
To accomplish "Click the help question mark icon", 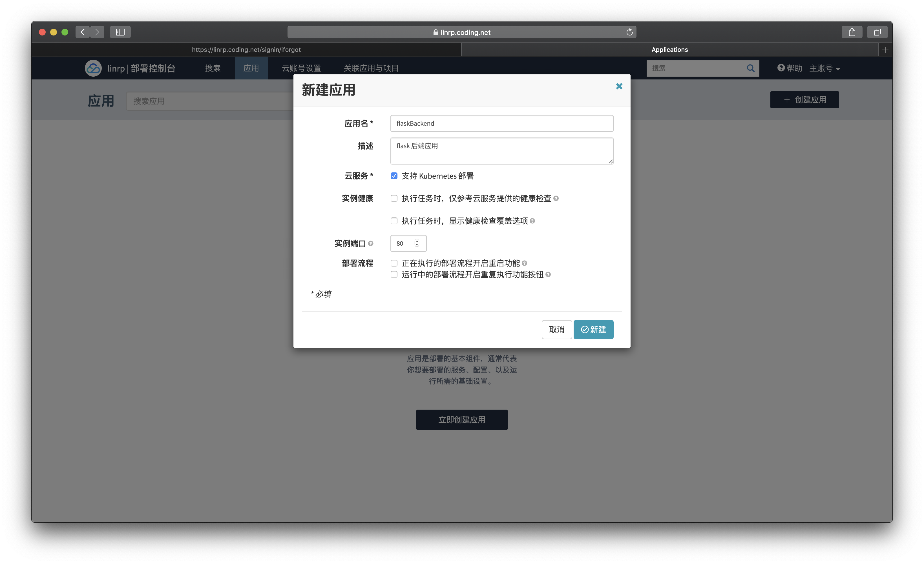I will (x=781, y=68).
